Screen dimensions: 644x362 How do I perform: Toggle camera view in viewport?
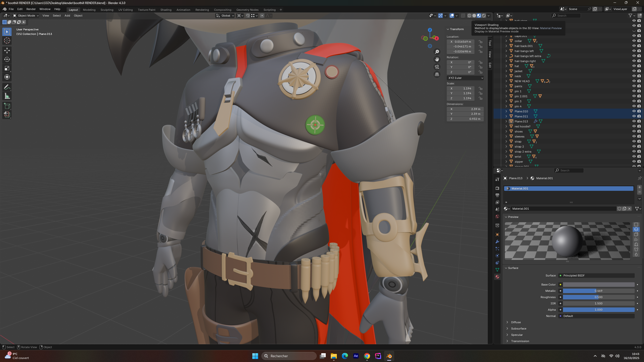click(437, 67)
